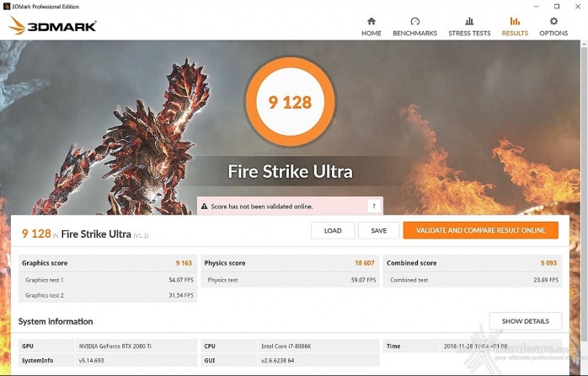Click Intel Core i7-8086K value
The image size is (588, 376).
tap(286, 346)
